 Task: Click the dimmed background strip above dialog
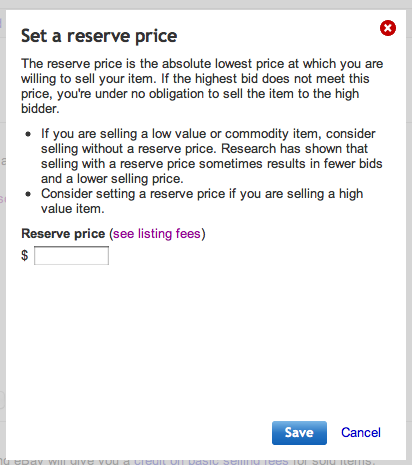(206, 4)
